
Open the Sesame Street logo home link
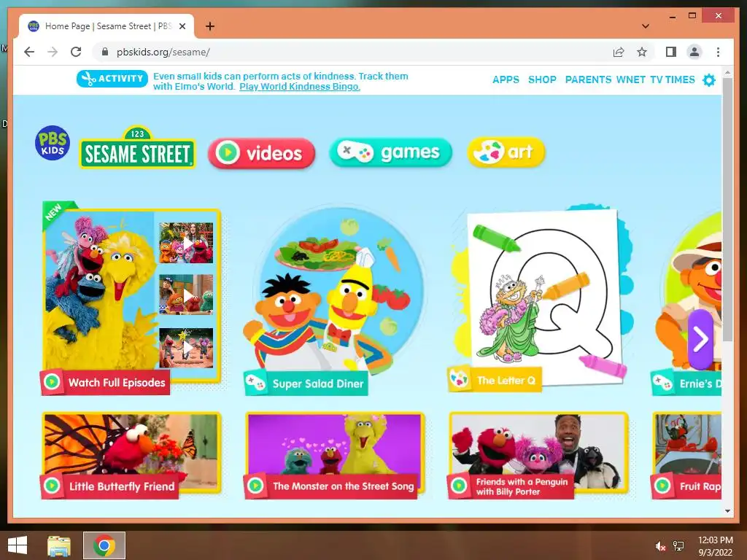pyautogui.click(x=137, y=148)
